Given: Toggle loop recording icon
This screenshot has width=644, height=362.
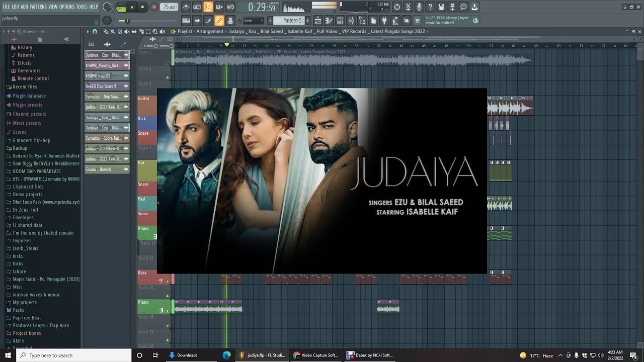Looking at the screenshot, I should tap(230, 7).
